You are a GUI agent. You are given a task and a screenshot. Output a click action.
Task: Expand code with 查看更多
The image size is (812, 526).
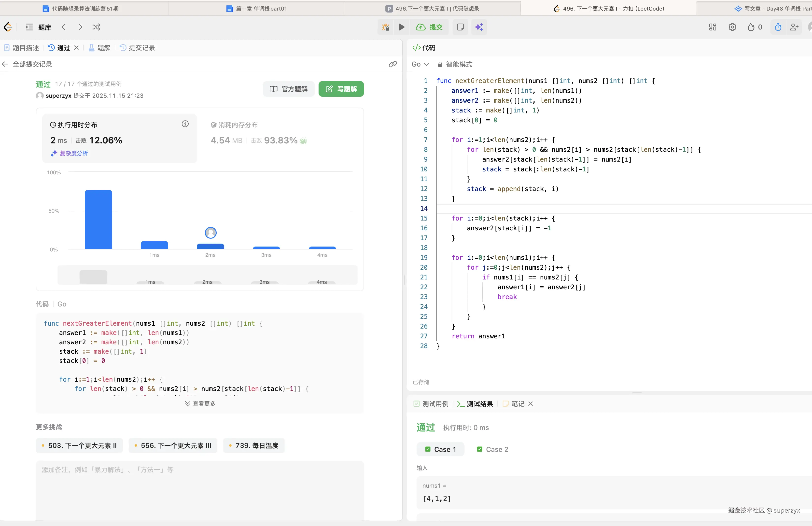click(200, 403)
